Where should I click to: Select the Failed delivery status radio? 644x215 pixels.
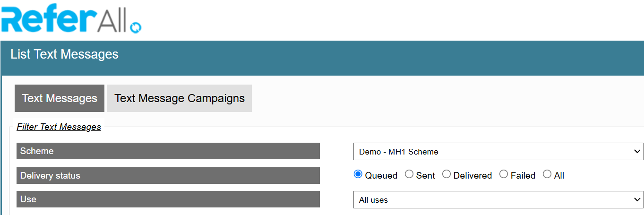click(504, 174)
